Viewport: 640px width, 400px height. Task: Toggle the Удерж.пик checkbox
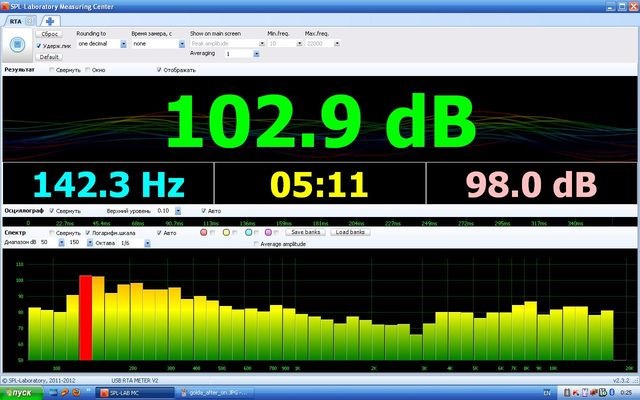tap(39, 46)
